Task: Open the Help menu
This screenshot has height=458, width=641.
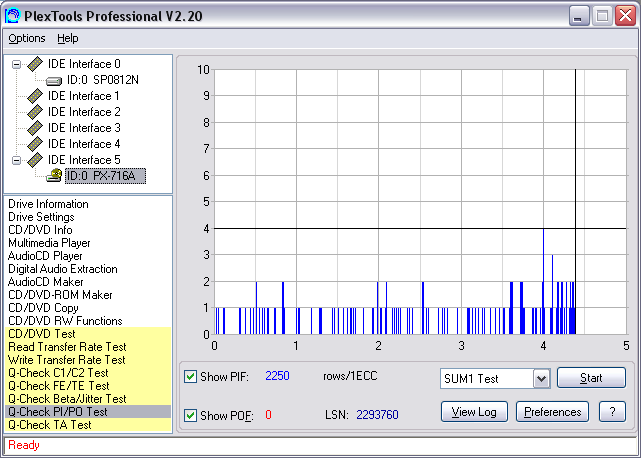Action: 67,38
